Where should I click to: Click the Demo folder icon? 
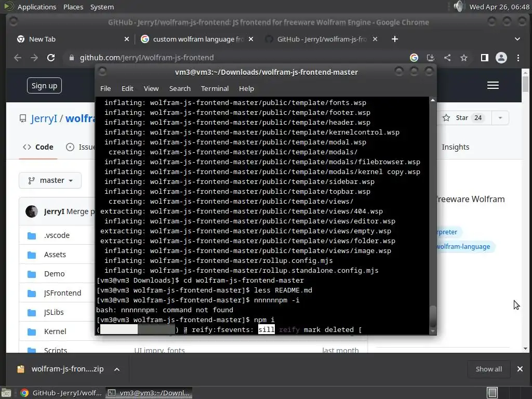[x=32, y=274]
